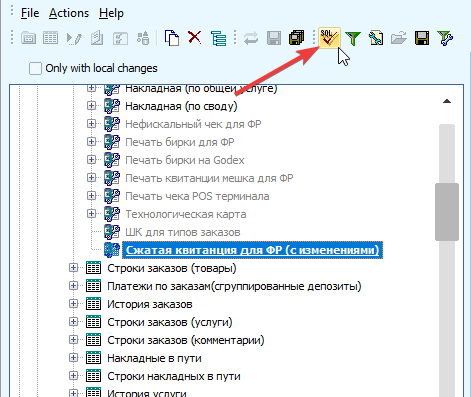Expand Печать бирки на Godex node

point(91,160)
